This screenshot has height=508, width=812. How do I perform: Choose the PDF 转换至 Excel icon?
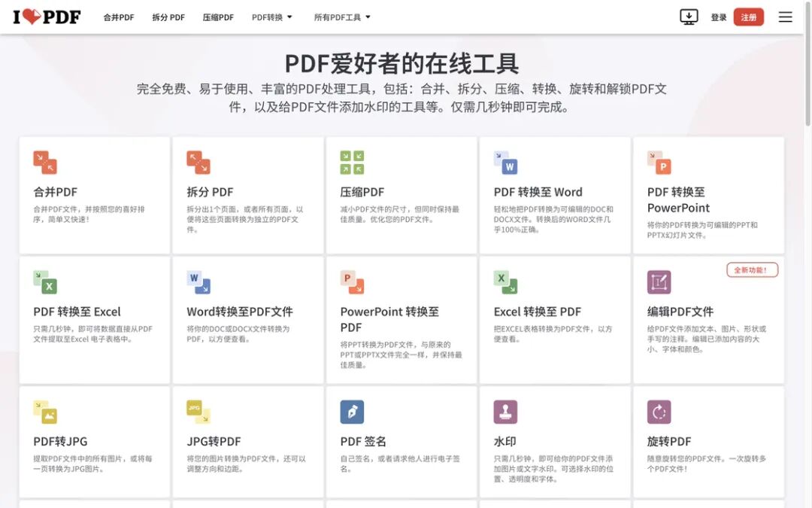pyautogui.click(x=45, y=282)
